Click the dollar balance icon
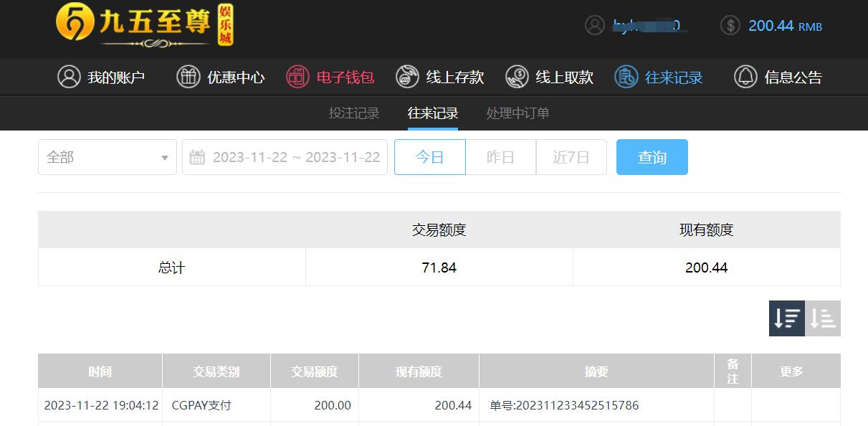This screenshot has height=426, width=868. (730, 25)
